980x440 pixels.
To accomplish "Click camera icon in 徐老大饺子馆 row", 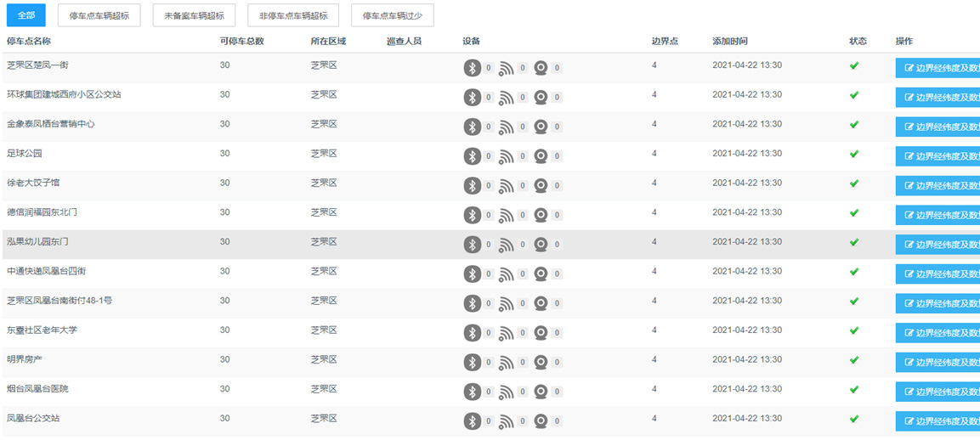I will point(541,186).
